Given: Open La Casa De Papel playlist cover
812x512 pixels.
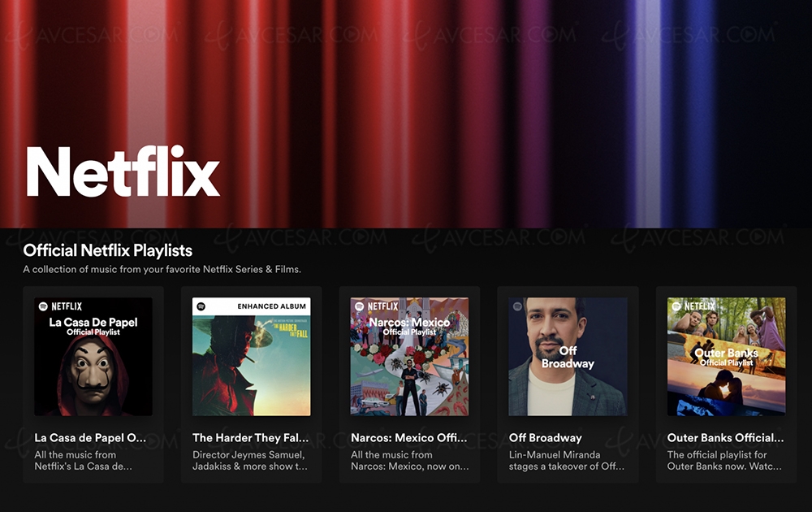Looking at the screenshot, I should coord(93,357).
